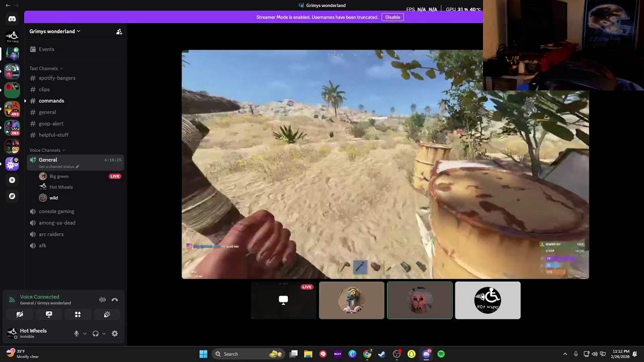Open output device options arrow beside headphones
This screenshot has width=644, height=362.
(x=104, y=333)
